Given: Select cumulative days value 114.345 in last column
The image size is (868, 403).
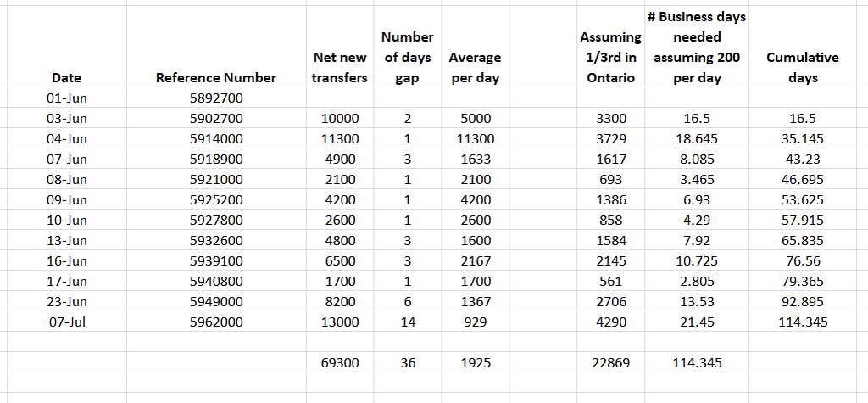Looking at the screenshot, I should click(x=803, y=322).
